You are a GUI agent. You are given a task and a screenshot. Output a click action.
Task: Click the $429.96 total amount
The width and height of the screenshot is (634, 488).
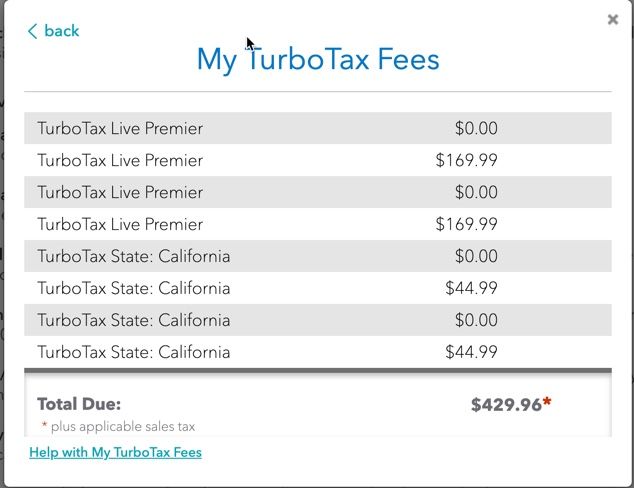[506, 405]
